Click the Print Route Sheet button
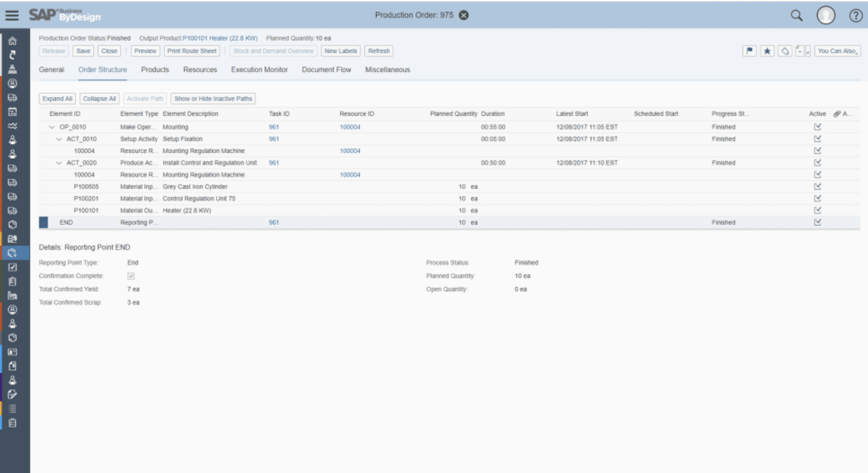This screenshot has height=473, width=868. (x=192, y=51)
